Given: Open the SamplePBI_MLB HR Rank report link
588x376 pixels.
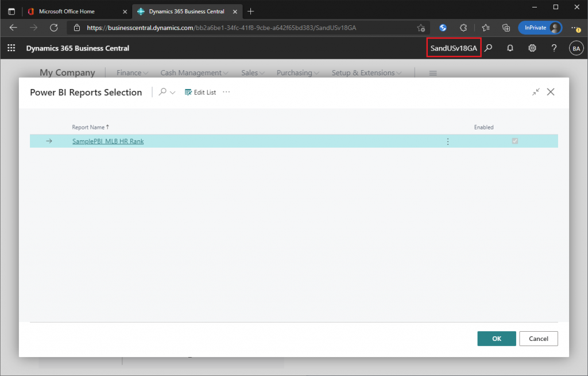Looking at the screenshot, I should coord(108,141).
